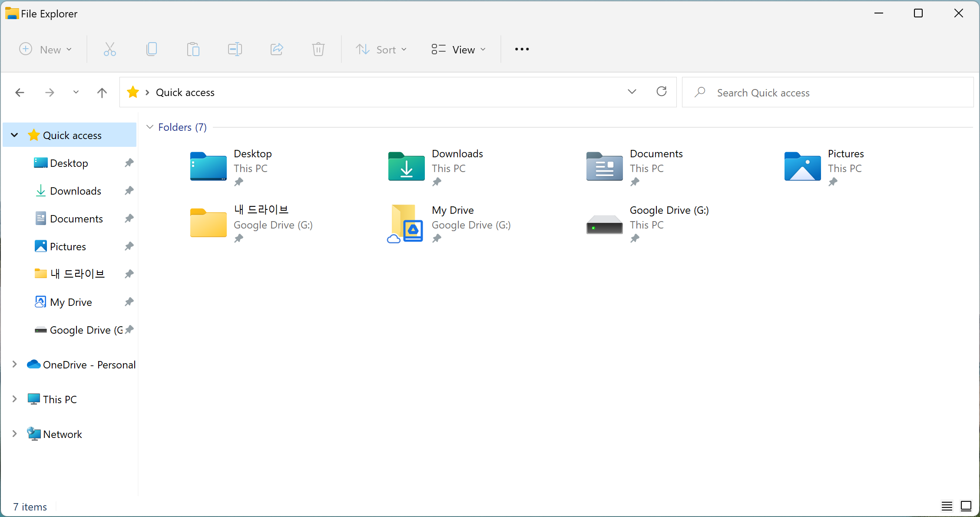Expand OneDrive - Personal tree node
Image resolution: width=980 pixels, height=517 pixels.
[14, 365]
